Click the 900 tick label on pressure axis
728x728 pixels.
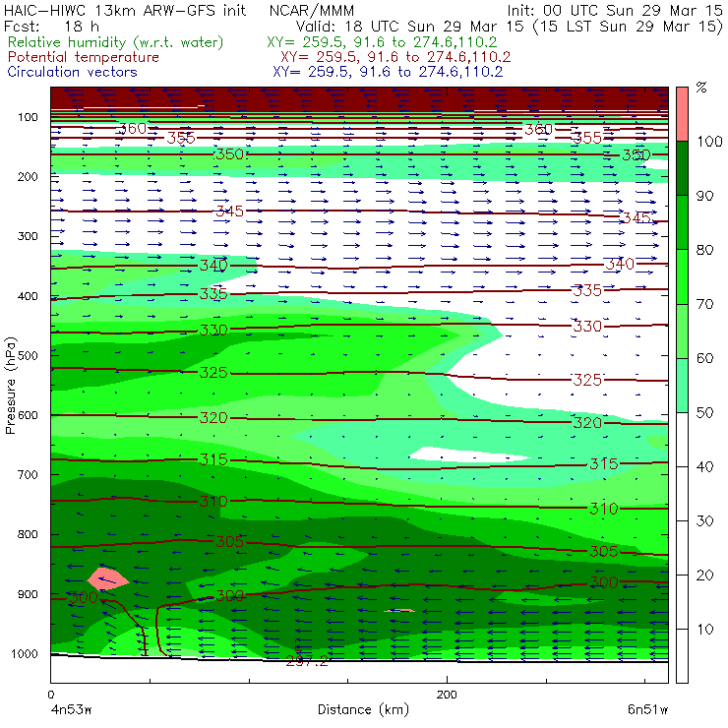pyautogui.click(x=28, y=594)
